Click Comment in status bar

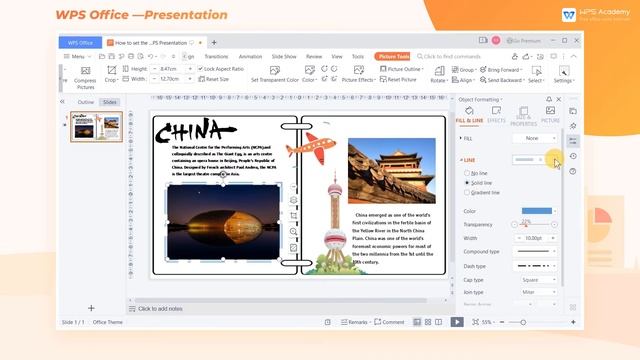[389, 322]
